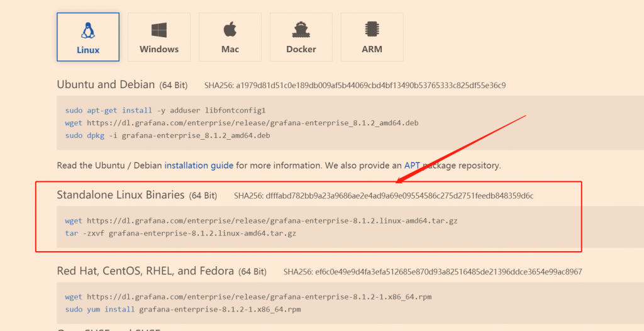Click the Standalone Linux Binaries heading
This screenshot has width=644, height=331.
coord(120,195)
